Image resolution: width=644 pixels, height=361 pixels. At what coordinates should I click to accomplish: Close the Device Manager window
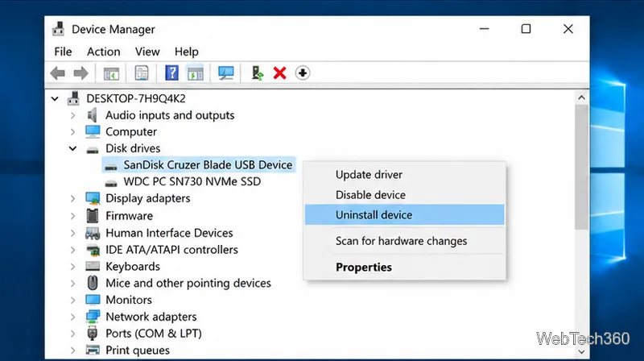568,29
